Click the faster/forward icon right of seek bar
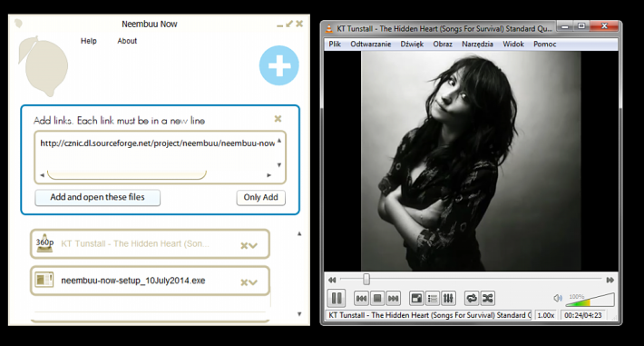The height and width of the screenshot is (346, 644). tap(610, 281)
